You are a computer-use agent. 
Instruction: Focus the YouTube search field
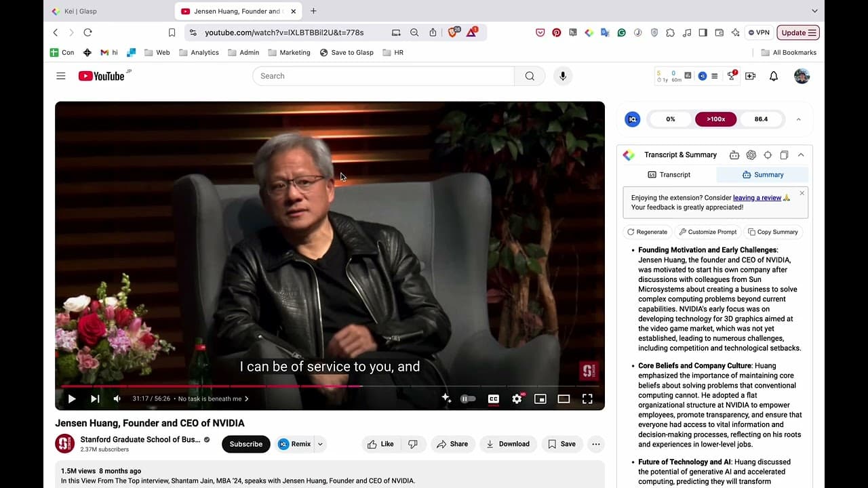383,76
